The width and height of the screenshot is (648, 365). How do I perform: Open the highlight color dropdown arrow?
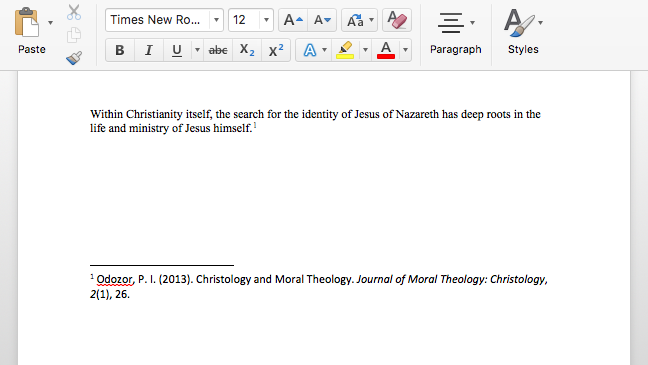pyautogui.click(x=365, y=50)
